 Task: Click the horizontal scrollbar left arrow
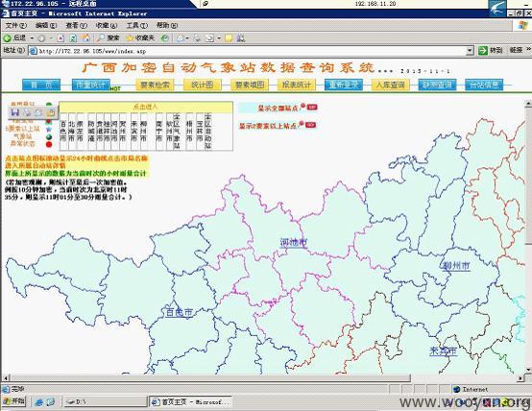tap(5, 377)
